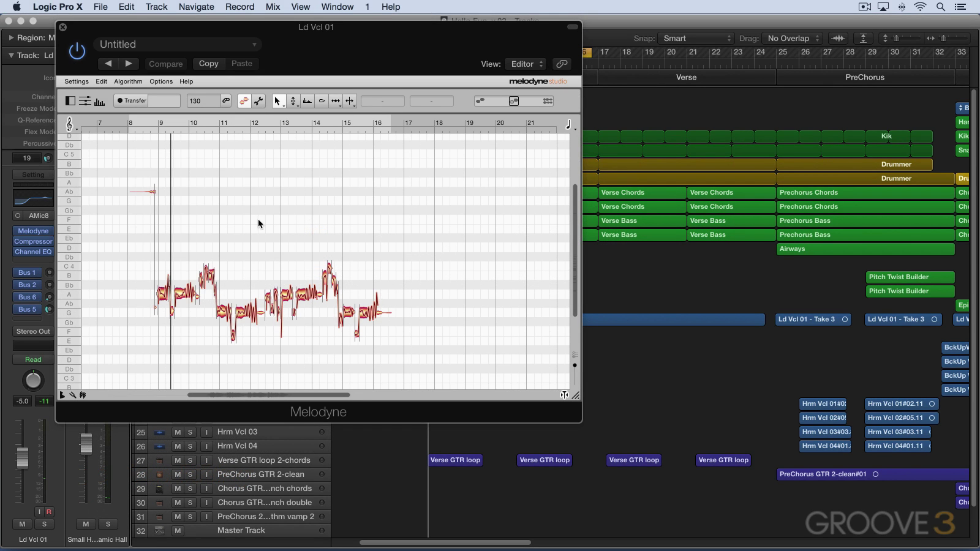
Task: Click the Melodyne horizontal scrollbar
Action: point(268,395)
